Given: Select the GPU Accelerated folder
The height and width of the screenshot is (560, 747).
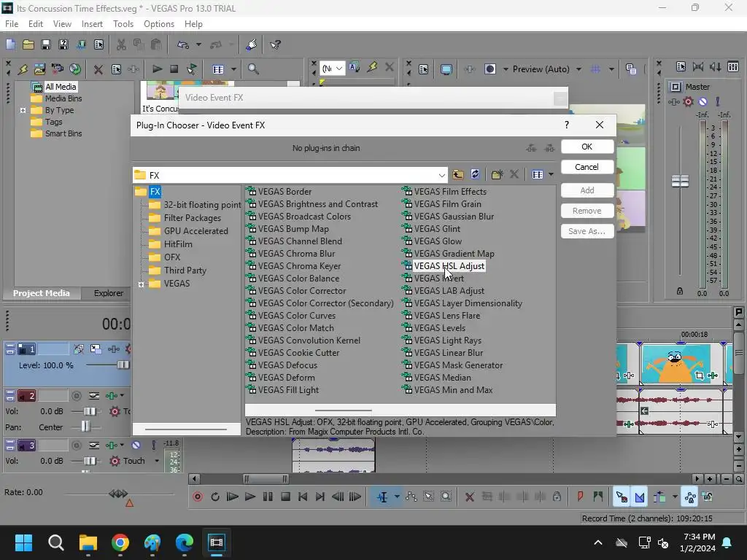Looking at the screenshot, I should point(196,231).
